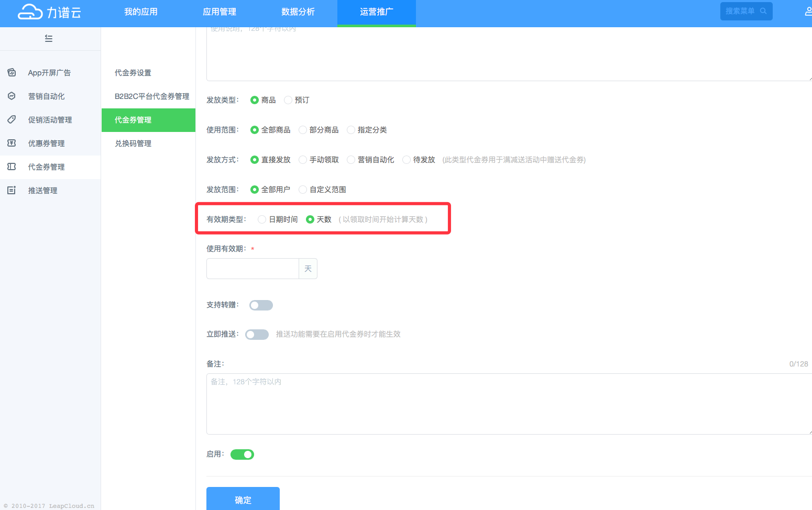Viewport: 812px width, 510px height.
Task: Click the App开屏广告 sidebar icon
Action: click(12, 72)
